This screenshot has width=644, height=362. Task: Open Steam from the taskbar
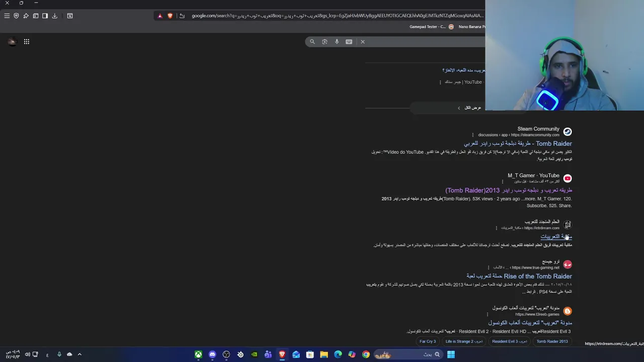pyautogui.click(x=240, y=354)
